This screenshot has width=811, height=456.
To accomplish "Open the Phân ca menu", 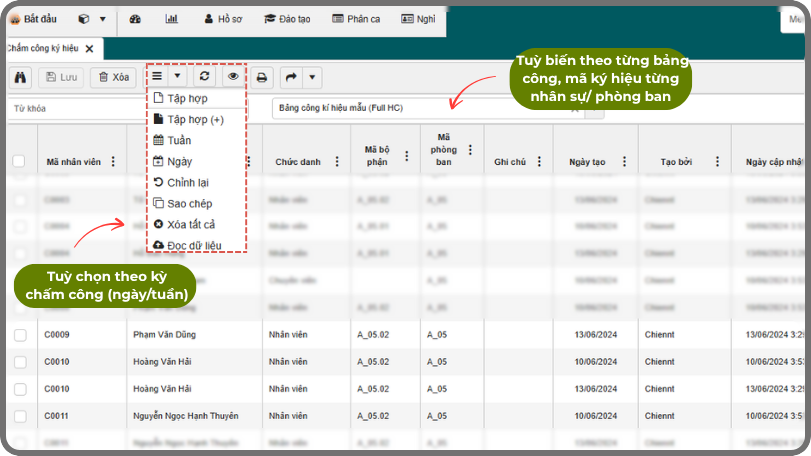I will 356,19.
